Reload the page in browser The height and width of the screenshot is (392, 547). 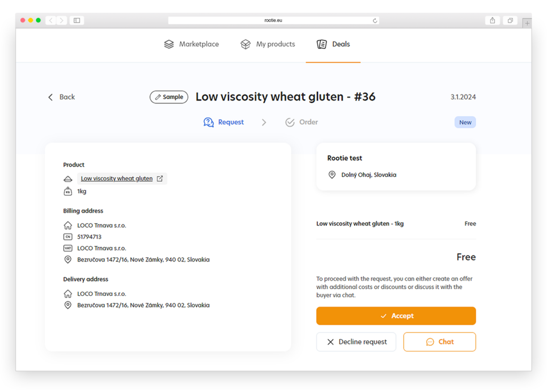click(x=375, y=21)
